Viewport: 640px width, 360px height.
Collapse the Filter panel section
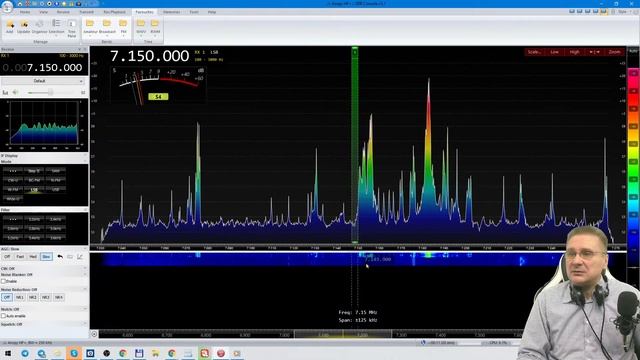click(x=85, y=210)
